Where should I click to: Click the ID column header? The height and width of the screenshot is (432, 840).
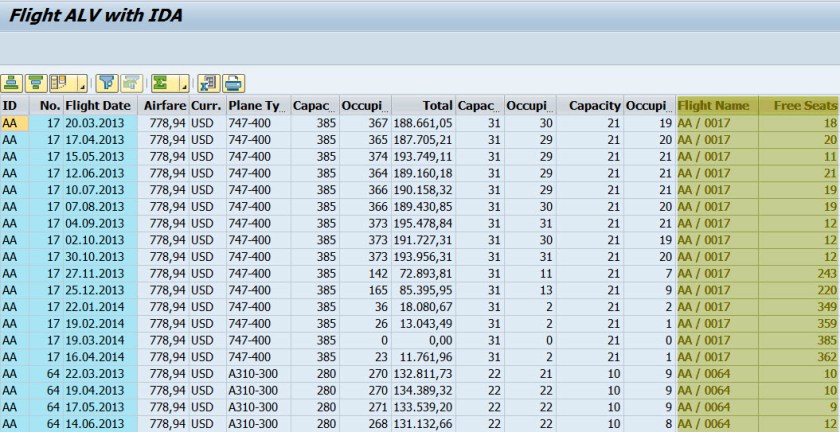click(x=11, y=106)
